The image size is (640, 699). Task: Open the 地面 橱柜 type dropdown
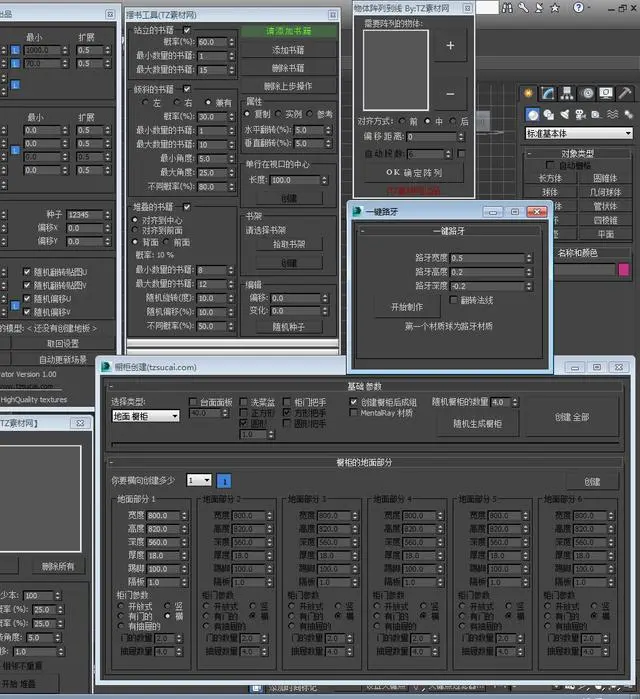pyautogui.click(x=145, y=416)
